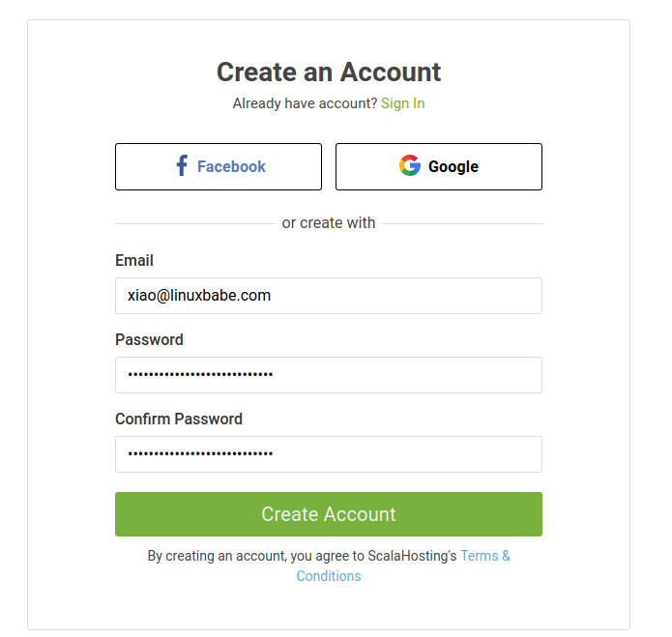Open the "Terms &" link text
The width and height of the screenshot is (672, 637).
click(485, 556)
